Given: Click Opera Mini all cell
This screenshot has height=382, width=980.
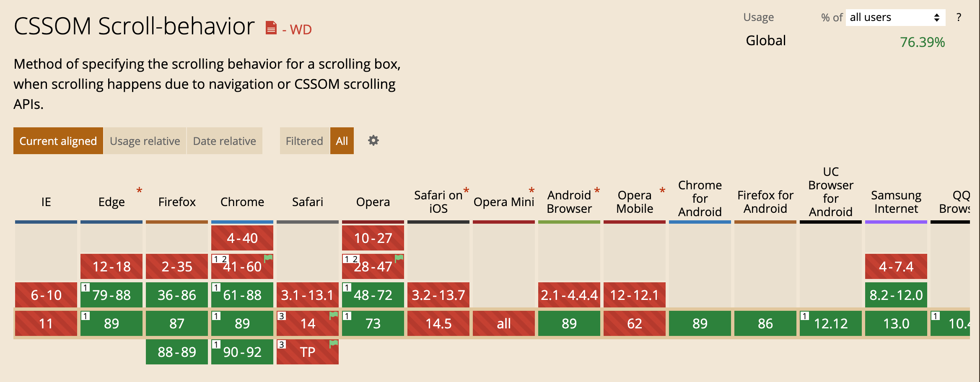Looking at the screenshot, I should click(504, 323).
